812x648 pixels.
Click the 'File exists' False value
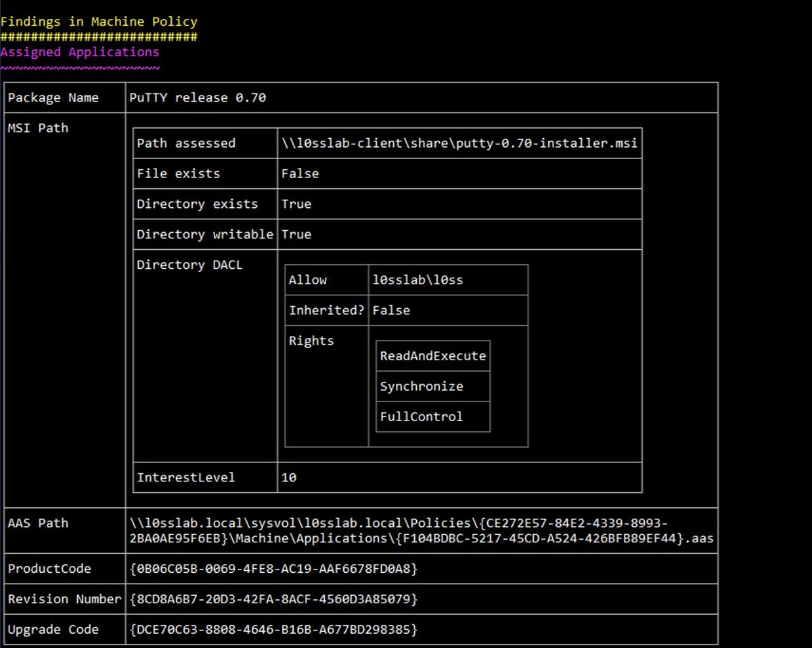(x=300, y=173)
